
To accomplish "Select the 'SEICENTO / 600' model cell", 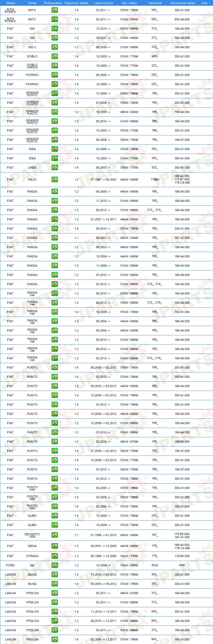I will coord(32,535).
